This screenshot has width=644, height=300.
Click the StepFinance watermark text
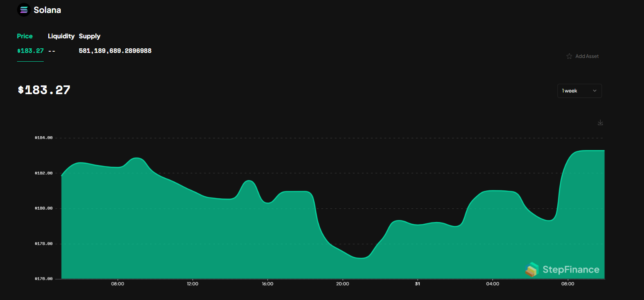(571, 270)
